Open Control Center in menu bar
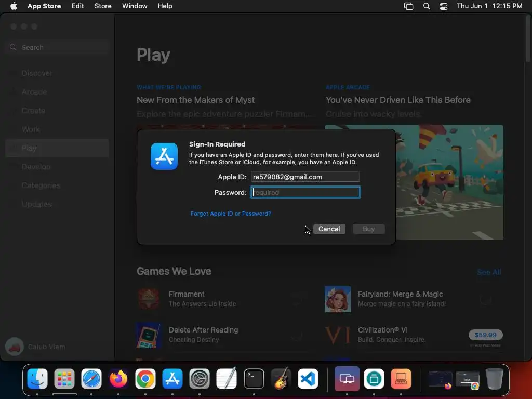 (444, 6)
